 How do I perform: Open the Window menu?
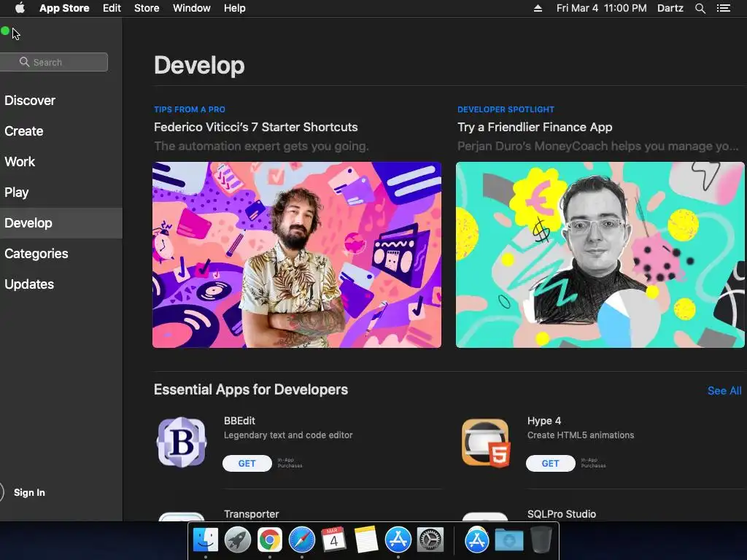192,8
